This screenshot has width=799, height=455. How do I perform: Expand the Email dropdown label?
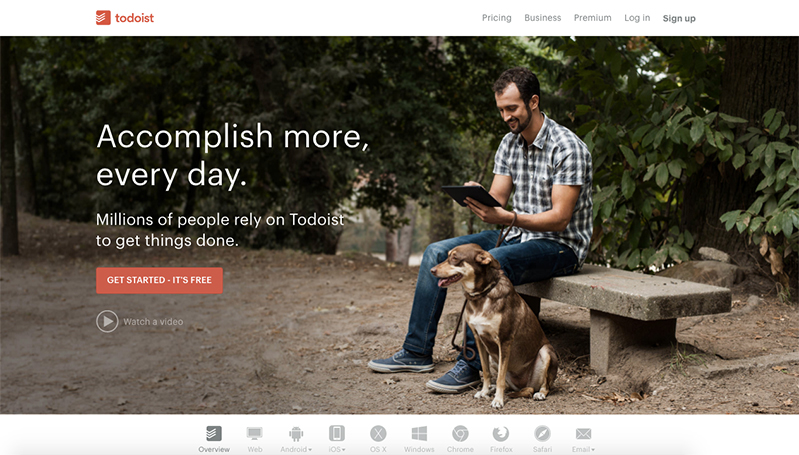(x=583, y=449)
